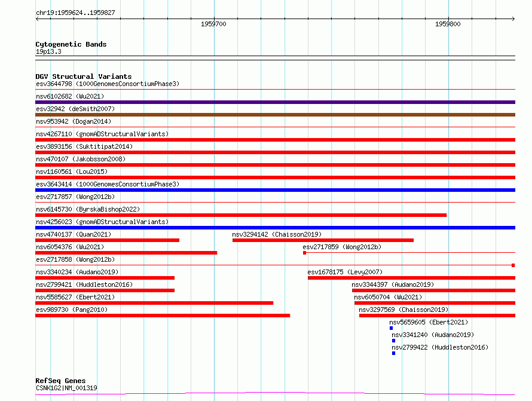Click the nsv1160561 (Lou2015) label

point(72,172)
